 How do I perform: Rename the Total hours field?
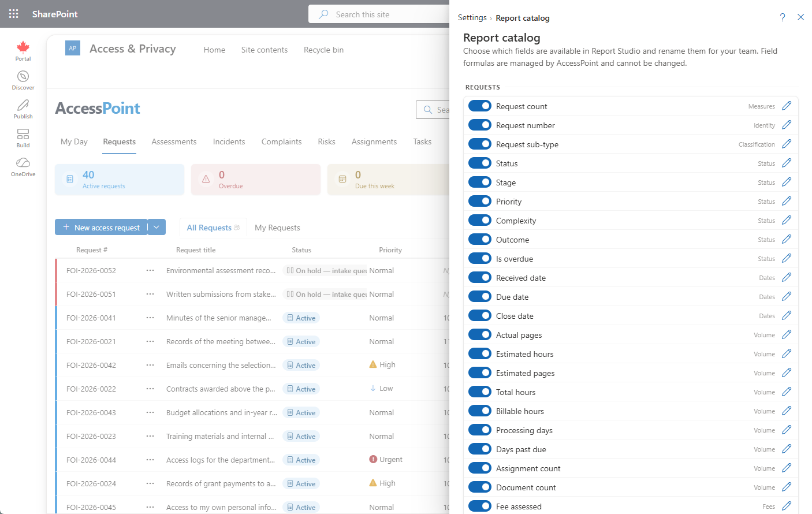click(x=787, y=392)
